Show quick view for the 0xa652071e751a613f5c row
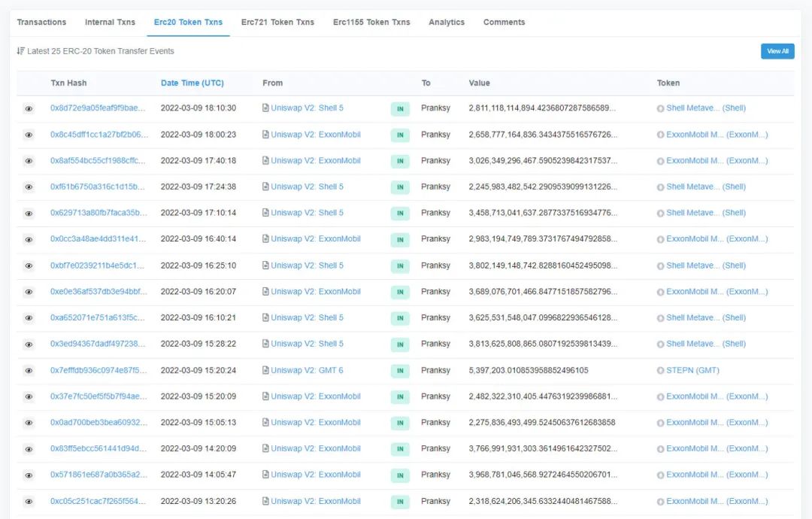 coord(29,318)
